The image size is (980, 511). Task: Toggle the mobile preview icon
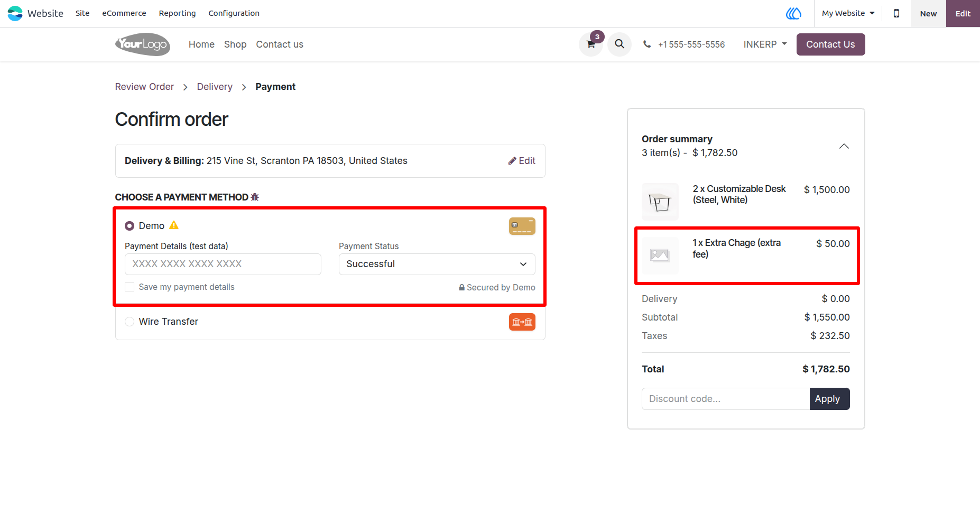(x=896, y=13)
